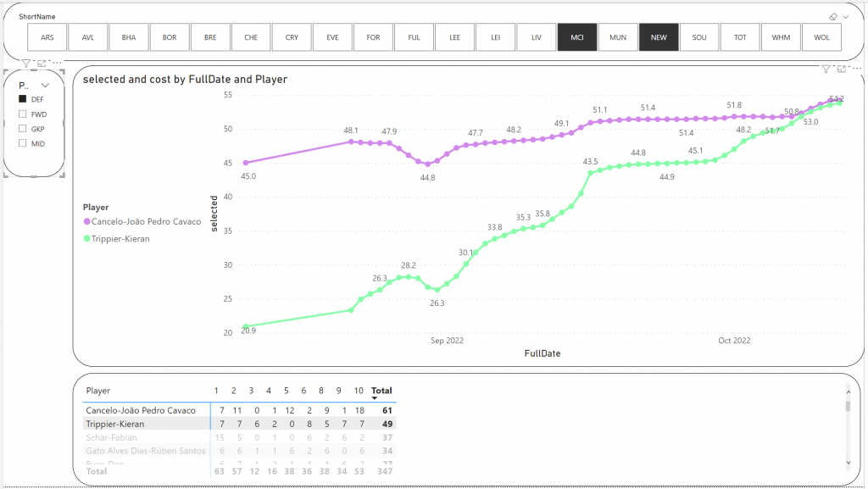
Task: Click the eraser icon to clear ShortName selections
Action: click(833, 16)
